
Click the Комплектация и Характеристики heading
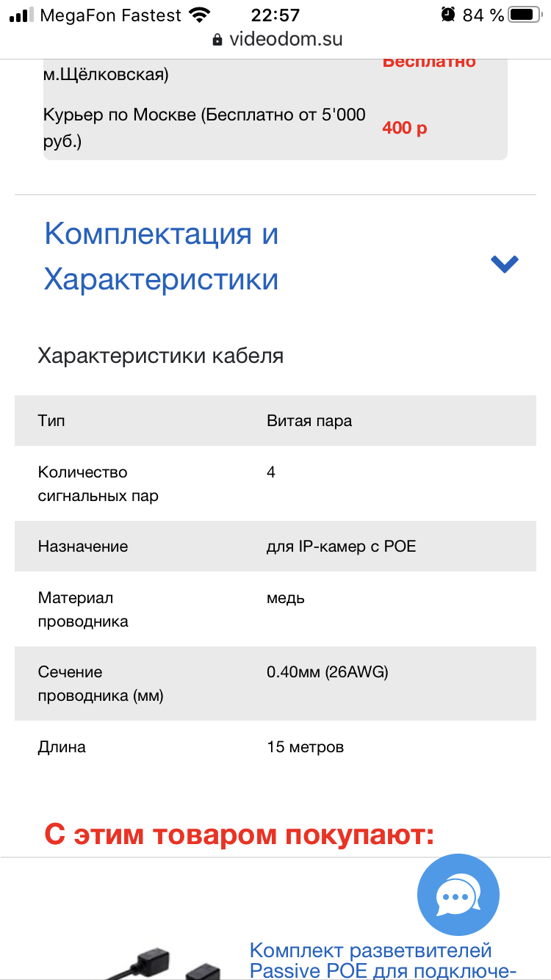162,256
